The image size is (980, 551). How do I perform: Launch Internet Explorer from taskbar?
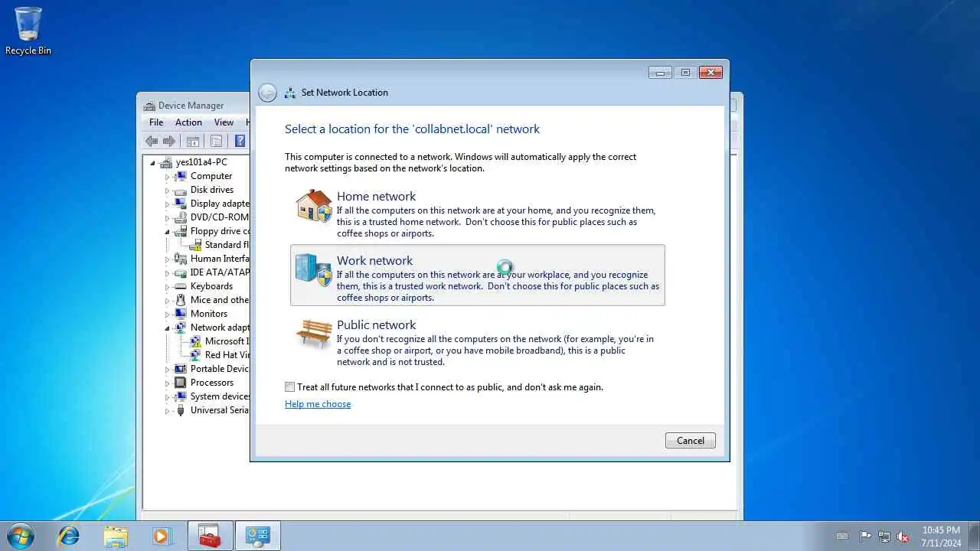pyautogui.click(x=68, y=536)
